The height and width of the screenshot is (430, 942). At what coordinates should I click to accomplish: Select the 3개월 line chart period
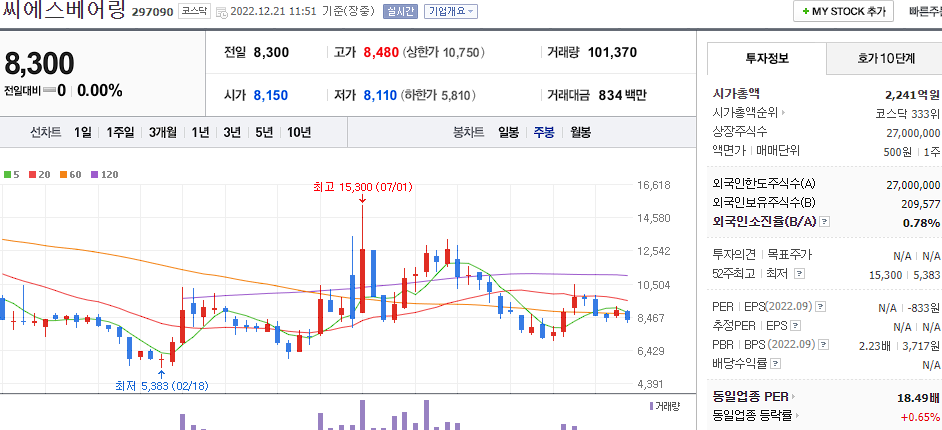point(163,133)
